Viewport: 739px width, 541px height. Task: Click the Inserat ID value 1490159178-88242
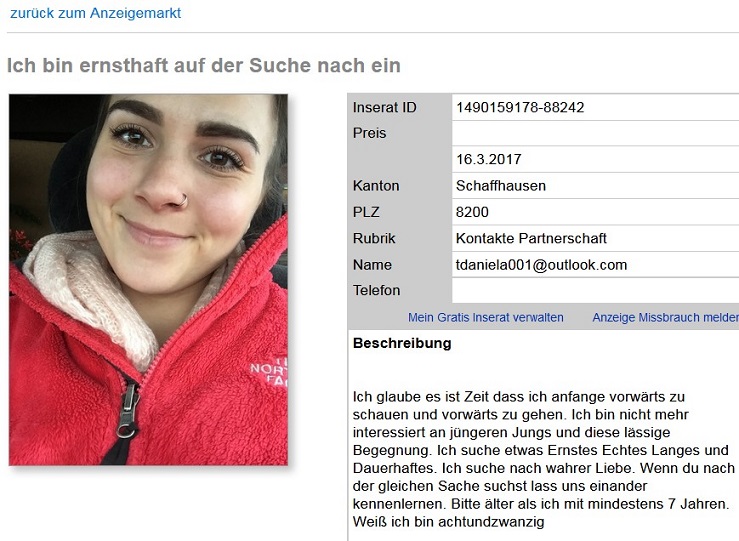[520, 107]
